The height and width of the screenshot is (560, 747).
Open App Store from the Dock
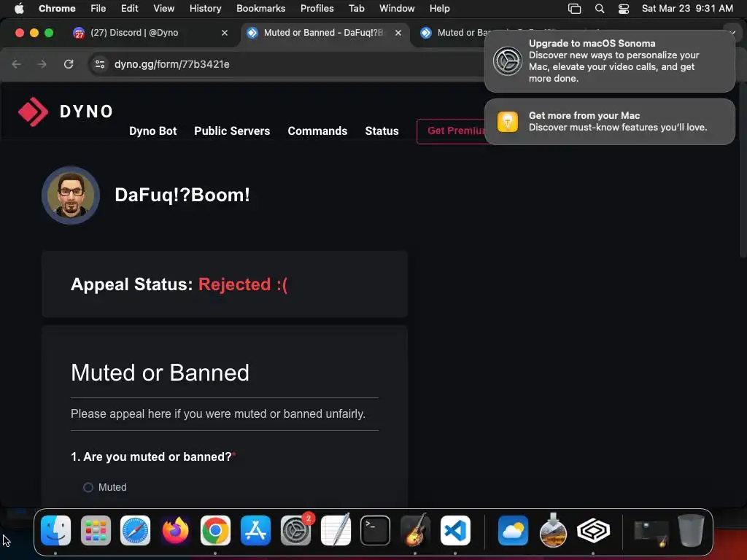pos(256,531)
